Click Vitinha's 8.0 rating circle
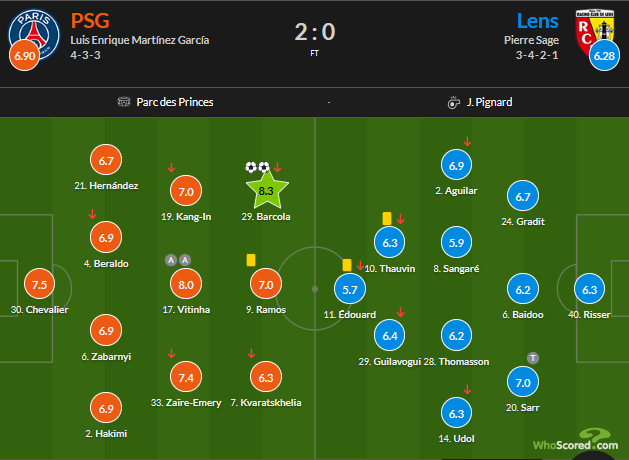 coord(186,285)
